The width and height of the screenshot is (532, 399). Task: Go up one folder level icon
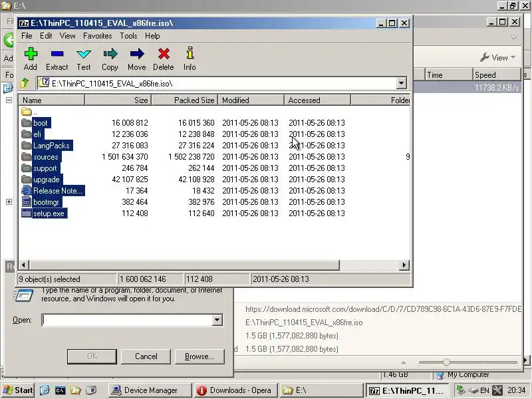[x=25, y=82]
